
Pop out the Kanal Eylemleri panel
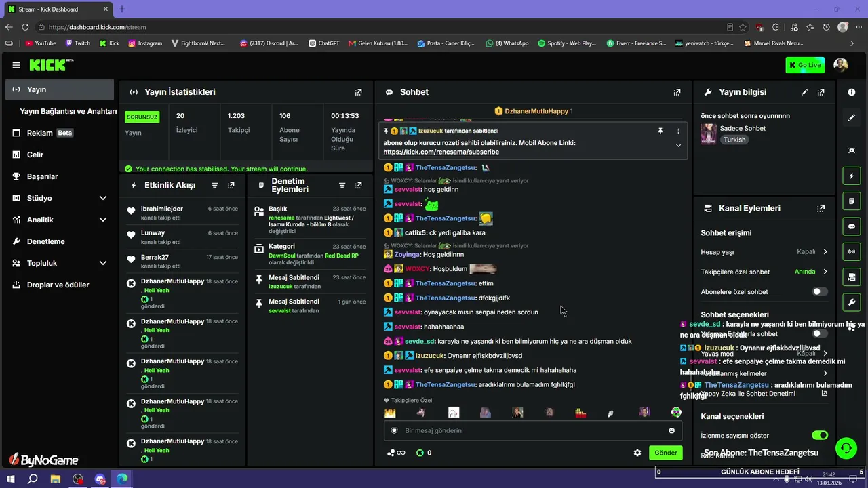[821, 209]
